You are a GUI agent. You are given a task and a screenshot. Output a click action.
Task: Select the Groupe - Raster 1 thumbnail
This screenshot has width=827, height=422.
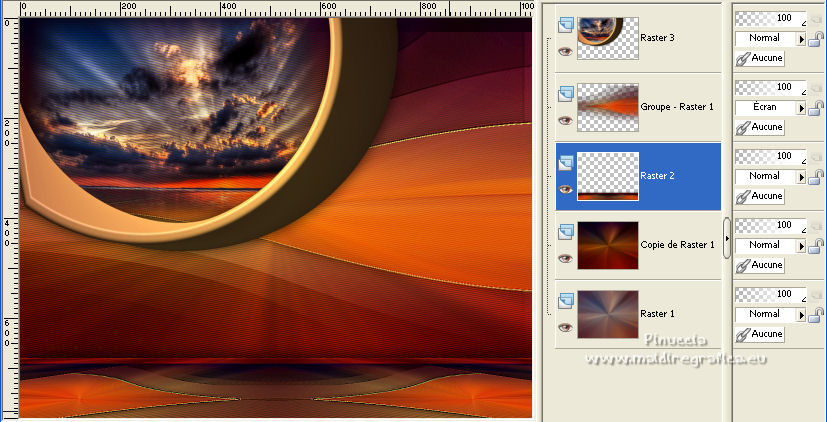coord(608,108)
